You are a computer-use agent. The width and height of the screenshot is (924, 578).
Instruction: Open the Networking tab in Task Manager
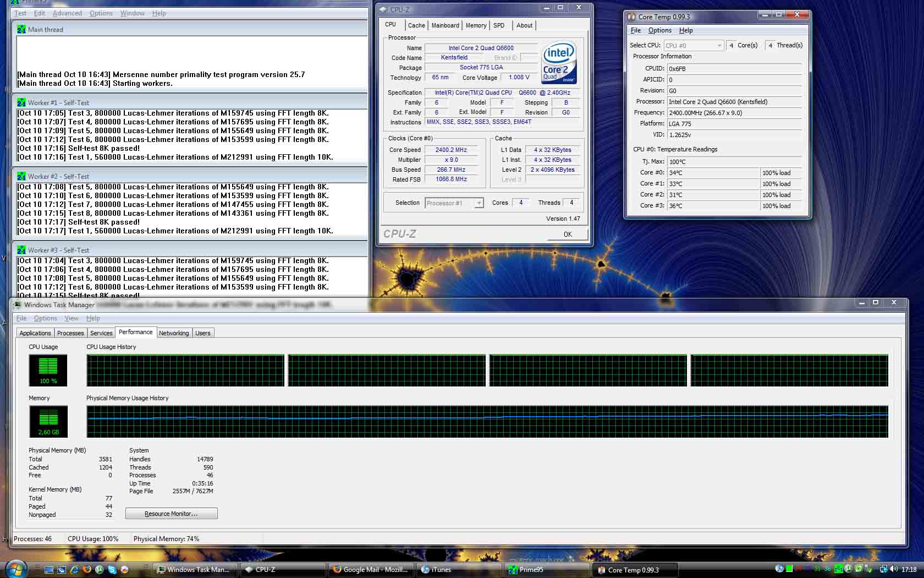[174, 333]
